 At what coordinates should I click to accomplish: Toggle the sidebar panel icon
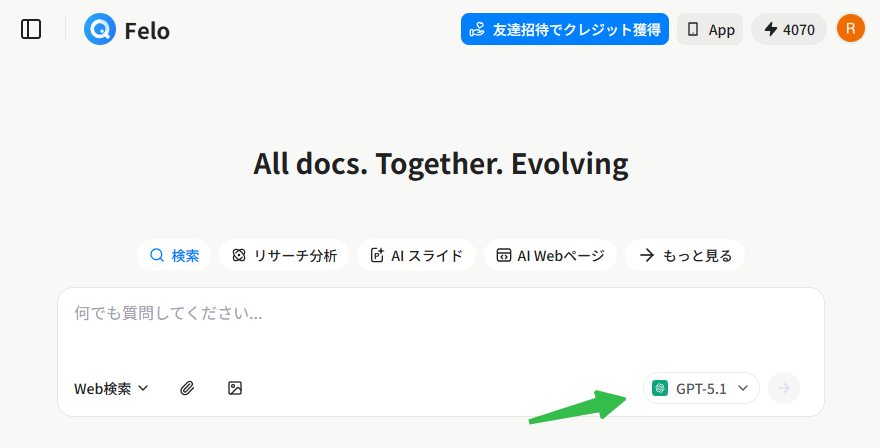31,29
